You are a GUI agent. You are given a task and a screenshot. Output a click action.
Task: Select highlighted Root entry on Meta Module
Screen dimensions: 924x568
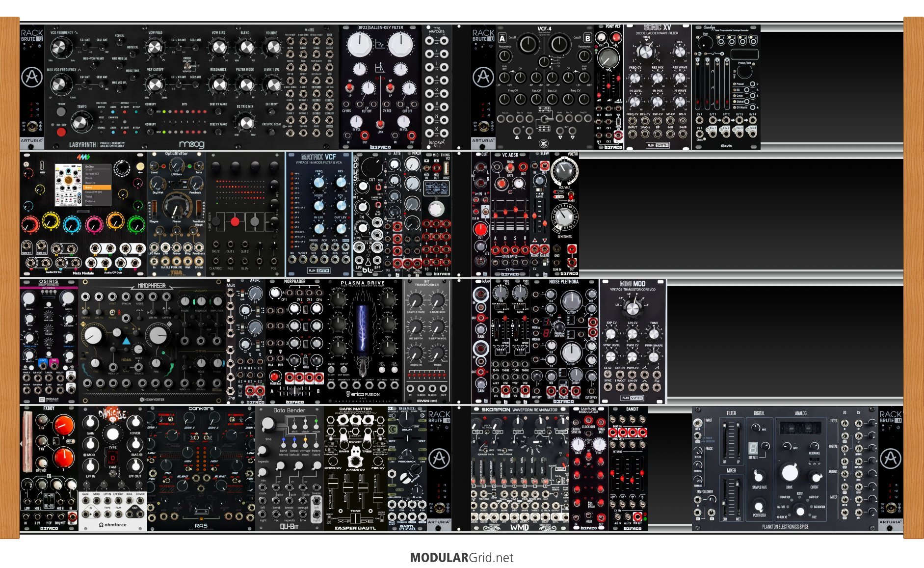coord(97,187)
